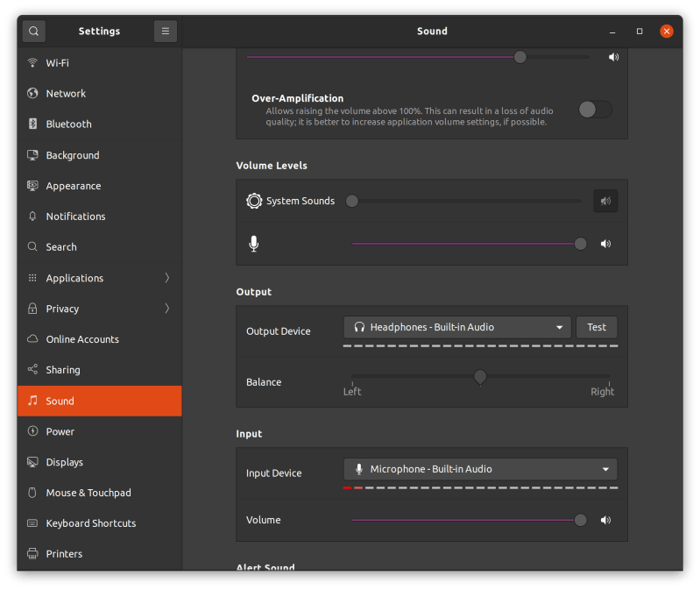Unmute System Sounds with the mute button
The width and height of the screenshot is (700, 590).
click(605, 201)
